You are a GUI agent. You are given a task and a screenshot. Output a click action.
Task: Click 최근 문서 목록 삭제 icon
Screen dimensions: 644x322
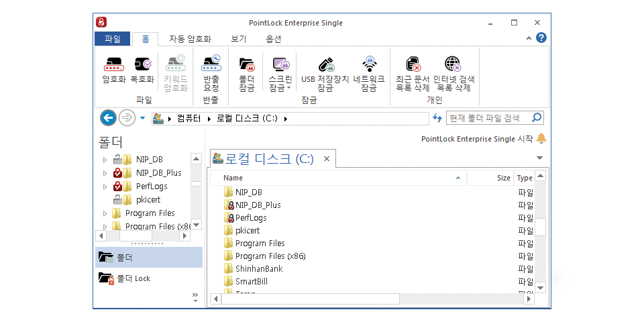pos(413,64)
